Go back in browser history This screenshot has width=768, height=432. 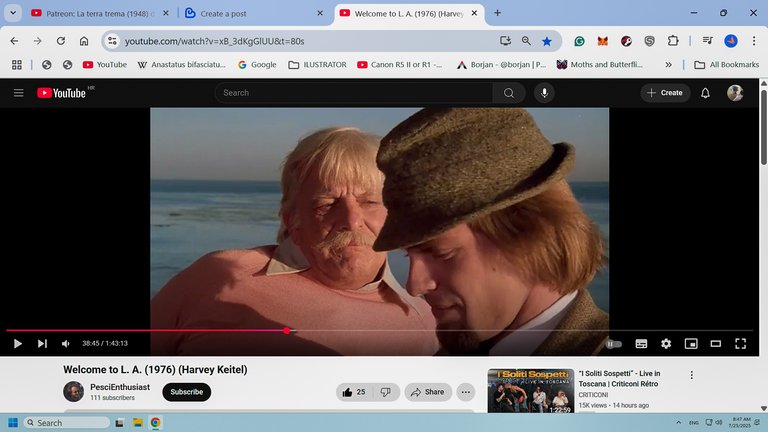point(14,41)
